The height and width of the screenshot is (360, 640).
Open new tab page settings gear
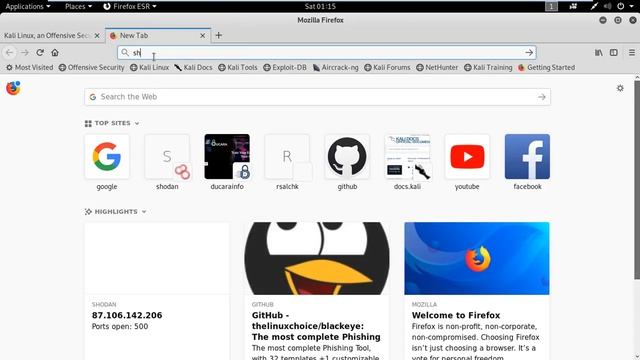[620, 88]
